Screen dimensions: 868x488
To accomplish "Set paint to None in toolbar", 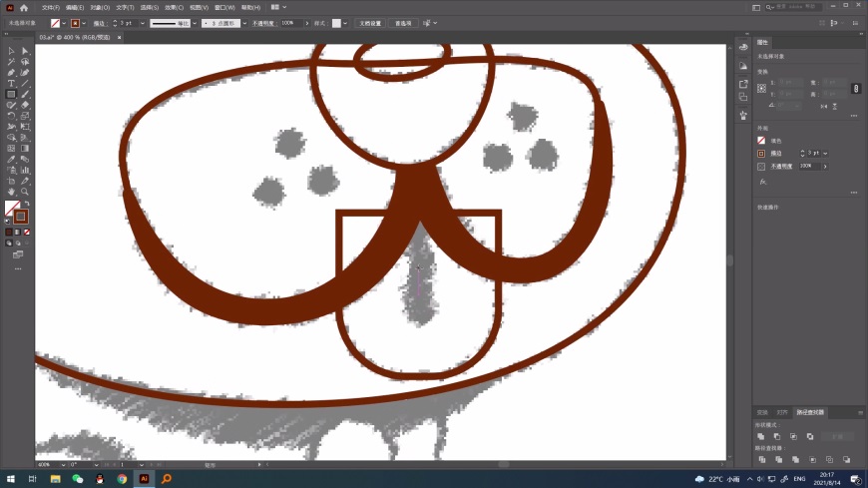I will click(x=27, y=233).
